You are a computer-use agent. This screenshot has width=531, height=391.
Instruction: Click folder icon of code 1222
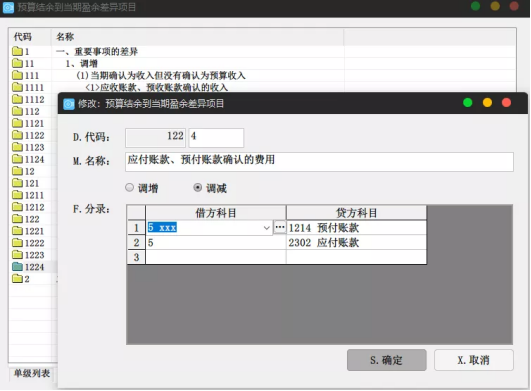pyautogui.click(x=17, y=243)
